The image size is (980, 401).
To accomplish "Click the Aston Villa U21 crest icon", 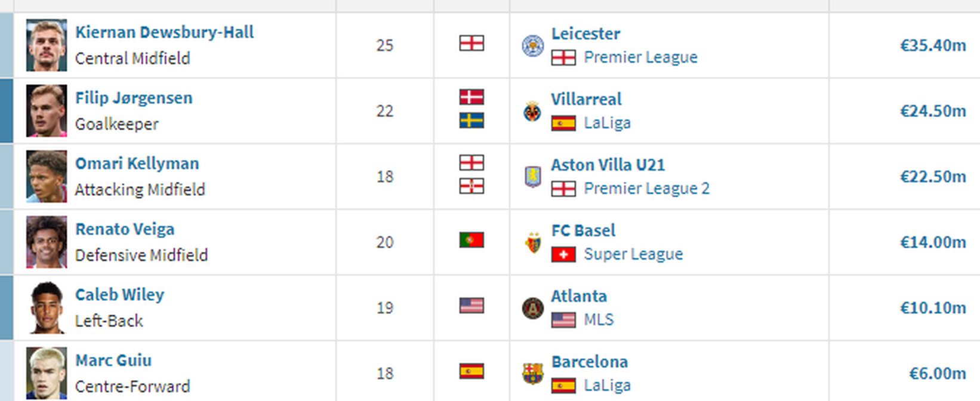I will click(532, 177).
